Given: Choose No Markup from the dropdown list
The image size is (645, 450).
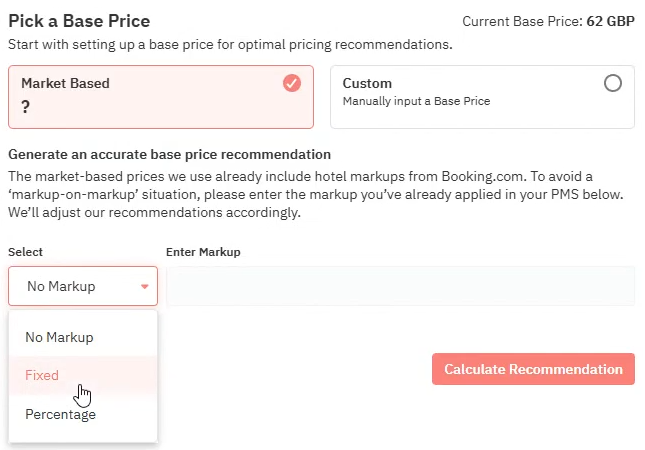Looking at the screenshot, I should click(x=59, y=337).
